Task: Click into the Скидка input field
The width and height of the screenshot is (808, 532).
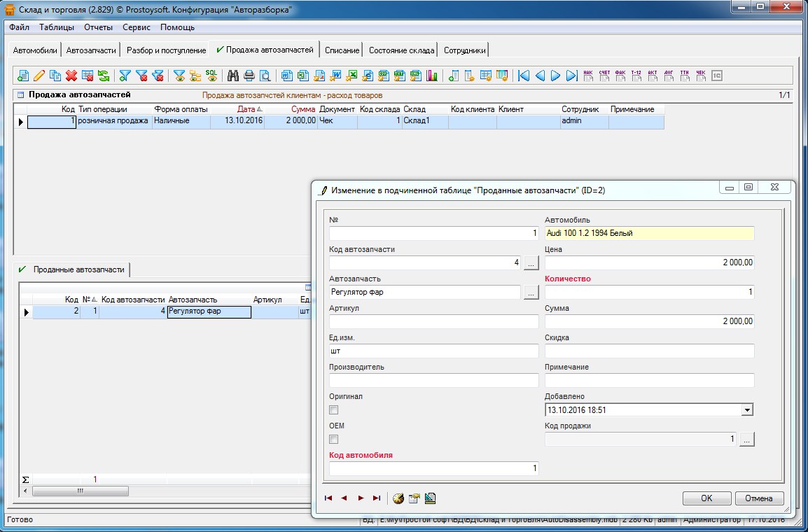Action: (649, 351)
